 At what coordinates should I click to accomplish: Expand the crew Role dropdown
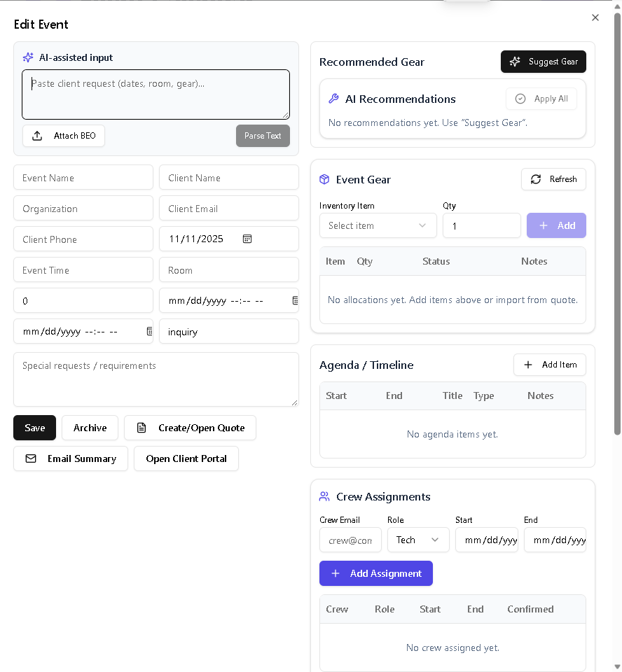coord(417,540)
